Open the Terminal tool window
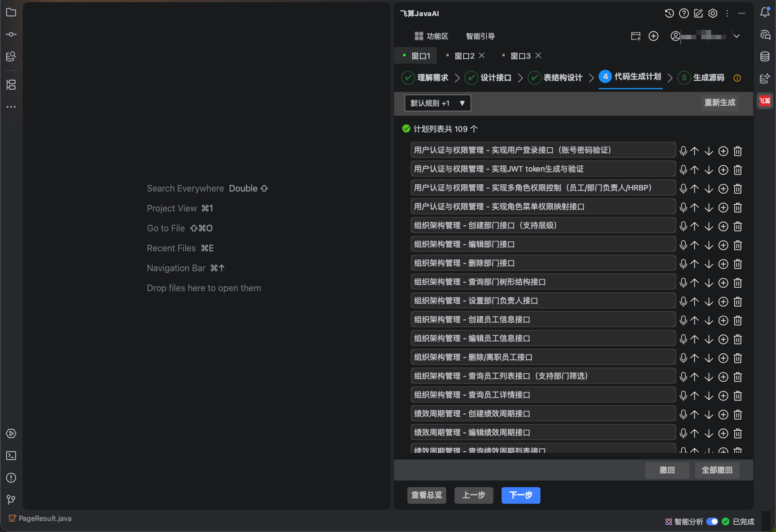This screenshot has height=532, width=776. pos(11,456)
